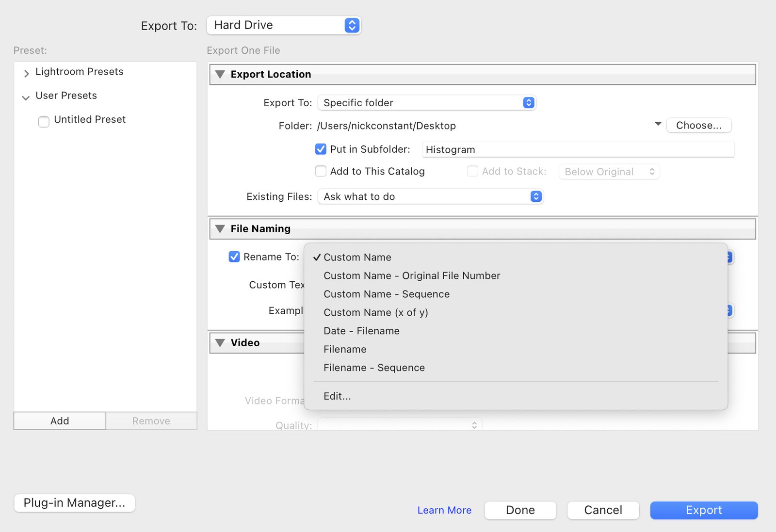Select Custom Name - Sequence from the menu
Image resolution: width=776 pixels, height=532 pixels.
coord(387,294)
